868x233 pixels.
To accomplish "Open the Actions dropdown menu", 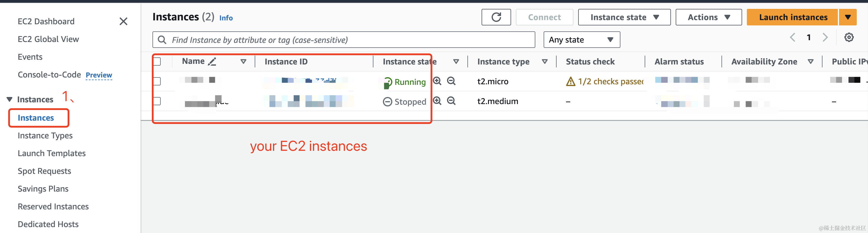I will pyautogui.click(x=709, y=17).
